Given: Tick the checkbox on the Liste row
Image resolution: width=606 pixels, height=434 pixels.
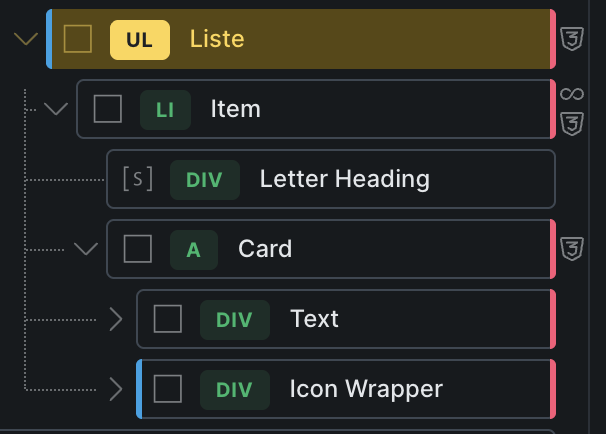Looking at the screenshot, I should 78,39.
